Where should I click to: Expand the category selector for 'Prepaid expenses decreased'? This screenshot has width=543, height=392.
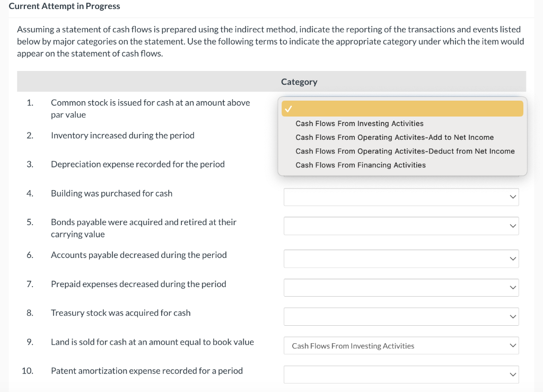pos(401,287)
